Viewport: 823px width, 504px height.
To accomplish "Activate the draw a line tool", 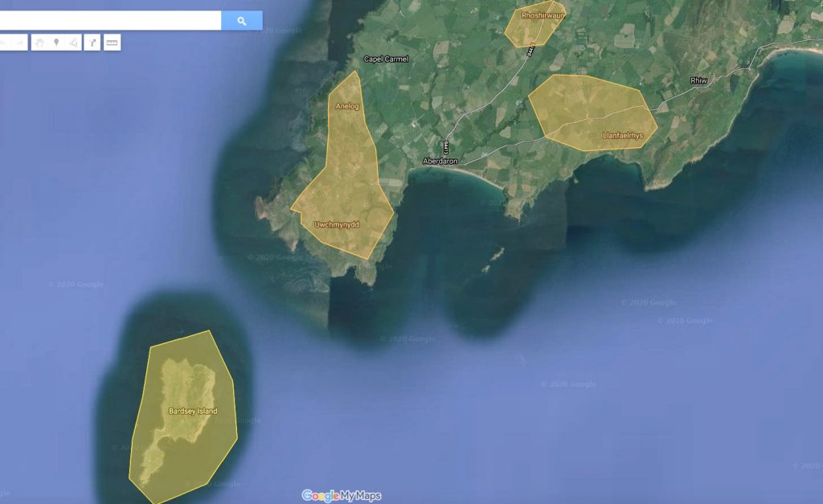I will click(73, 43).
